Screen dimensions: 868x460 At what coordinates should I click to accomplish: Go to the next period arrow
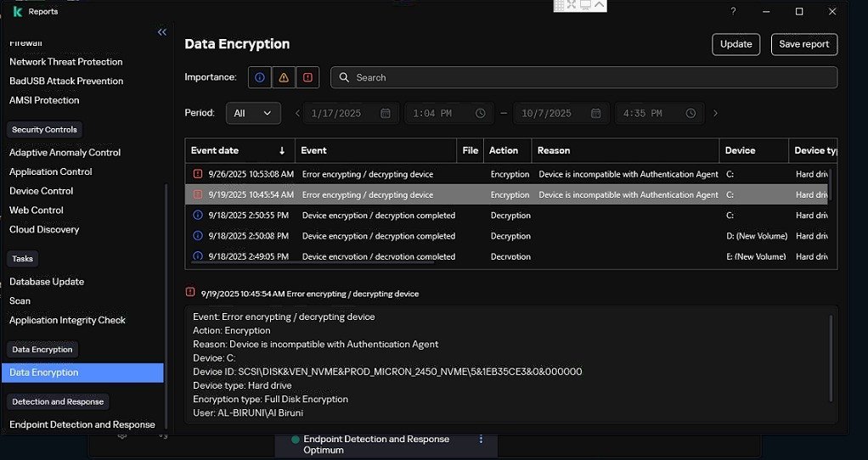point(715,114)
